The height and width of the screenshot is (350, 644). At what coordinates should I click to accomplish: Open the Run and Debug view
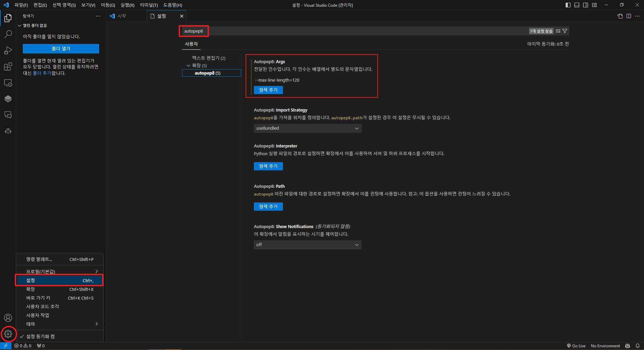pos(8,50)
